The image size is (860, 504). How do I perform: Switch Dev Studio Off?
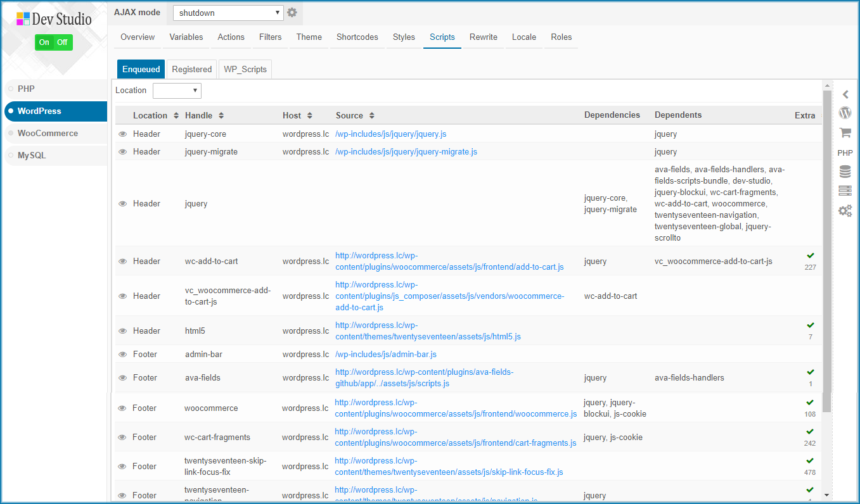pyautogui.click(x=62, y=42)
